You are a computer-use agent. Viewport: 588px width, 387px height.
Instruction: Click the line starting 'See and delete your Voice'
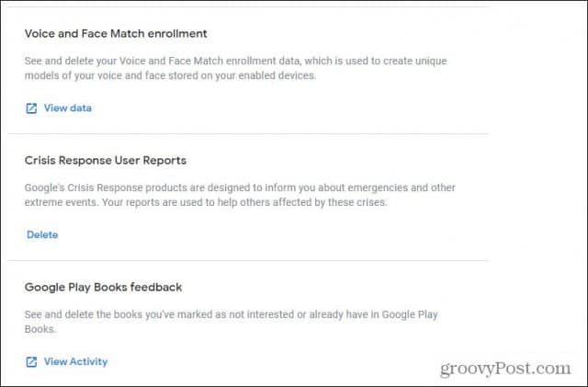[235, 62]
